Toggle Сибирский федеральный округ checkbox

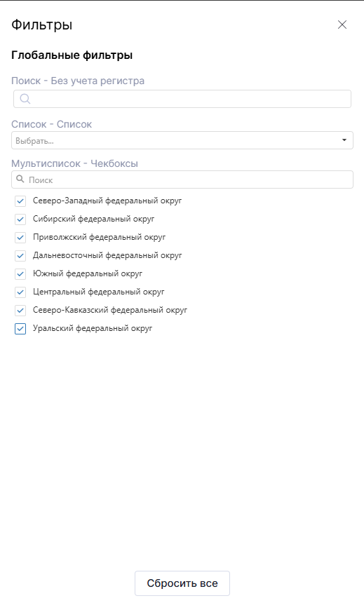pos(20,219)
